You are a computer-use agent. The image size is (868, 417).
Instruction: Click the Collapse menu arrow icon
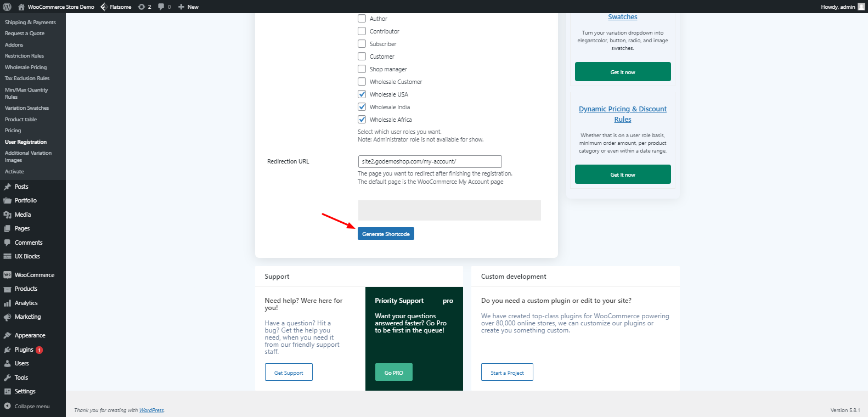point(8,406)
